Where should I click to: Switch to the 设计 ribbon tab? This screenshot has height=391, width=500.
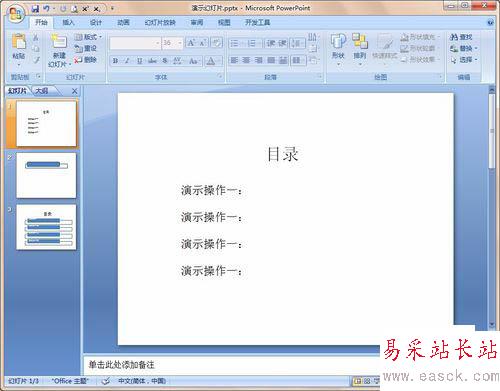(96, 22)
